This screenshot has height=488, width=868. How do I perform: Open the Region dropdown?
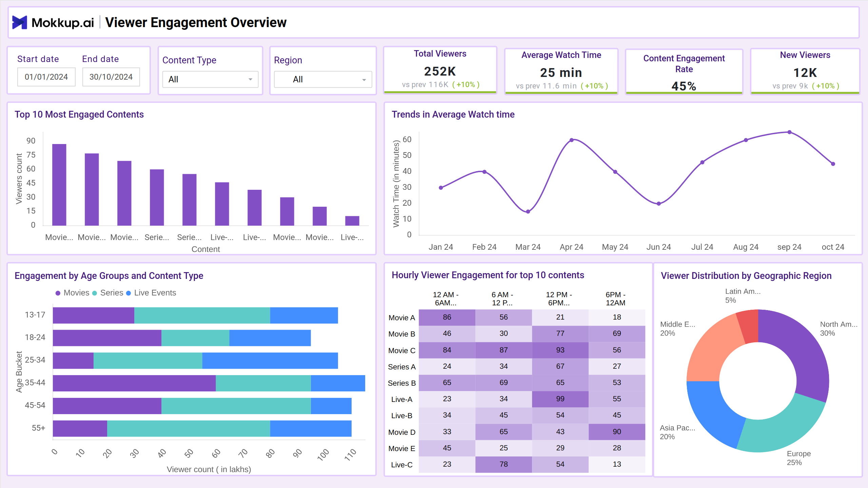click(x=323, y=79)
